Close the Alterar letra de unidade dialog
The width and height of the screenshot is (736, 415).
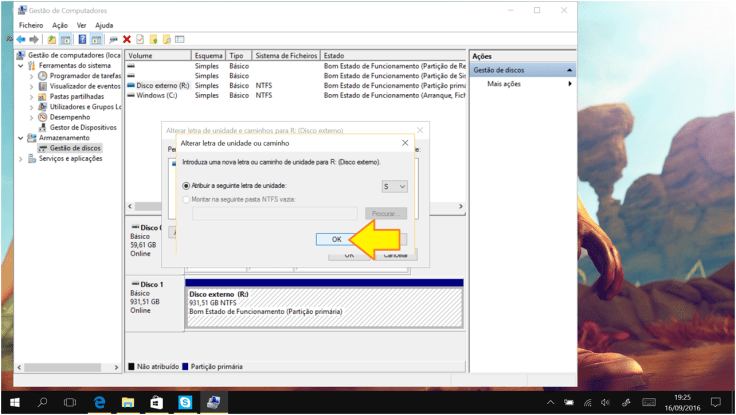[x=404, y=143]
